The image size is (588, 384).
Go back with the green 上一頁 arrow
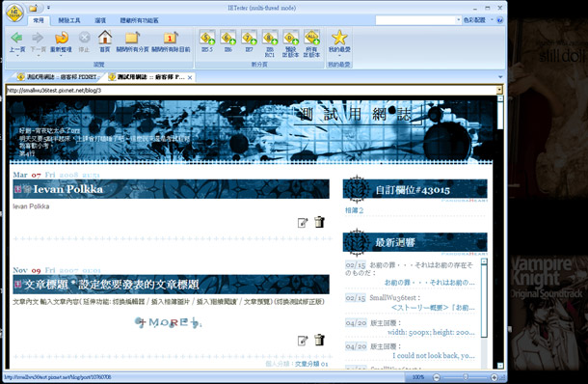tap(17, 38)
